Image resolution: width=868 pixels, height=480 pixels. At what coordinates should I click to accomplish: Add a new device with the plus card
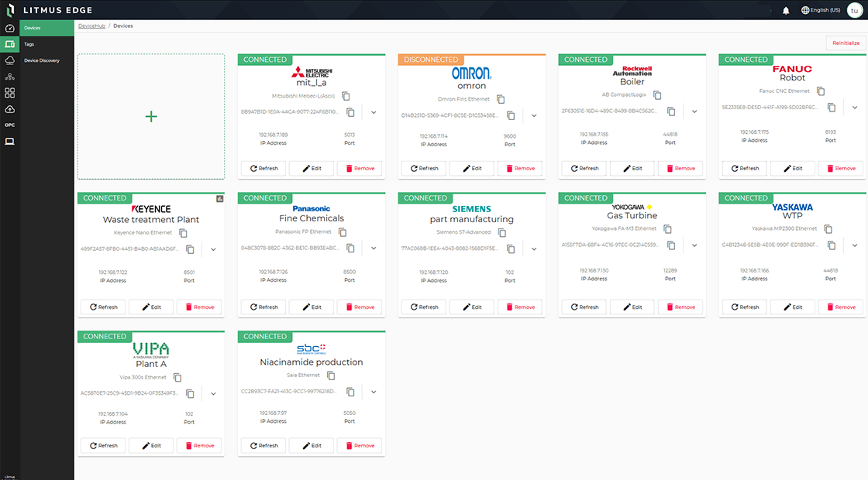(x=151, y=117)
